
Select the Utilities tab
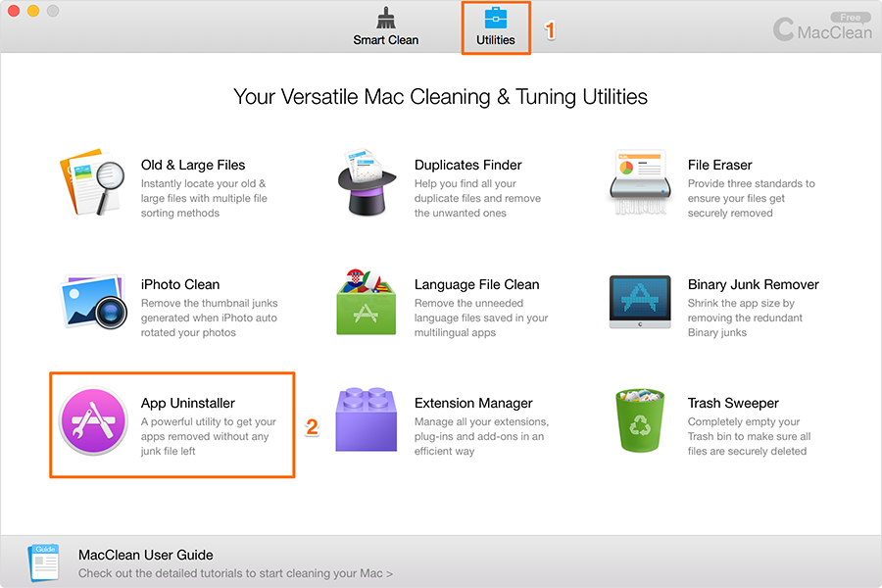coord(496,27)
